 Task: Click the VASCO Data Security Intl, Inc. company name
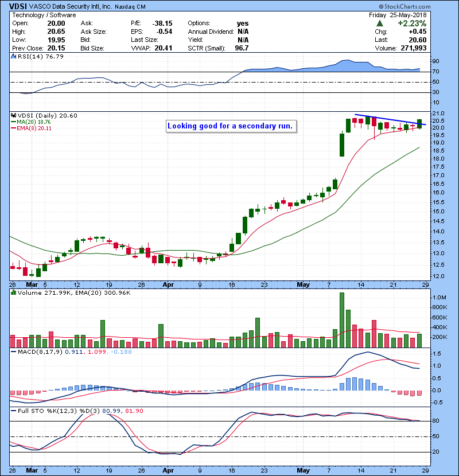tap(71, 6)
